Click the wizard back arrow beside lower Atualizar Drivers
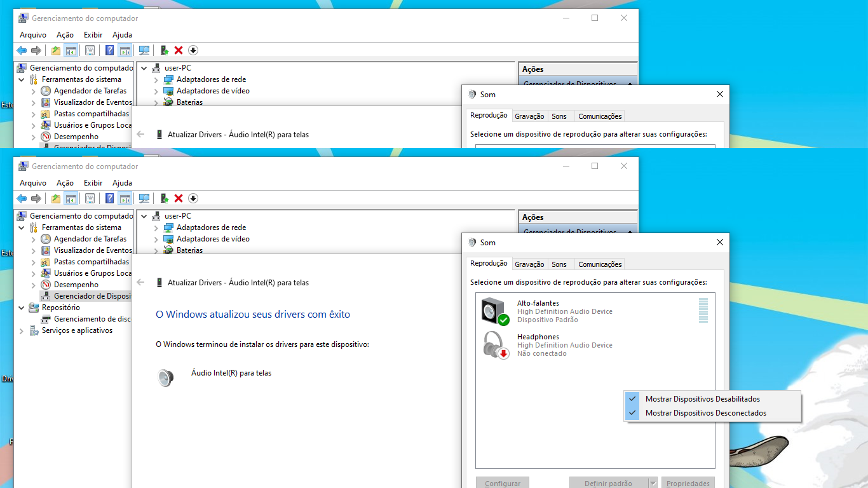Image resolution: width=868 pixels, height=488 pixels. pos(141,283)
